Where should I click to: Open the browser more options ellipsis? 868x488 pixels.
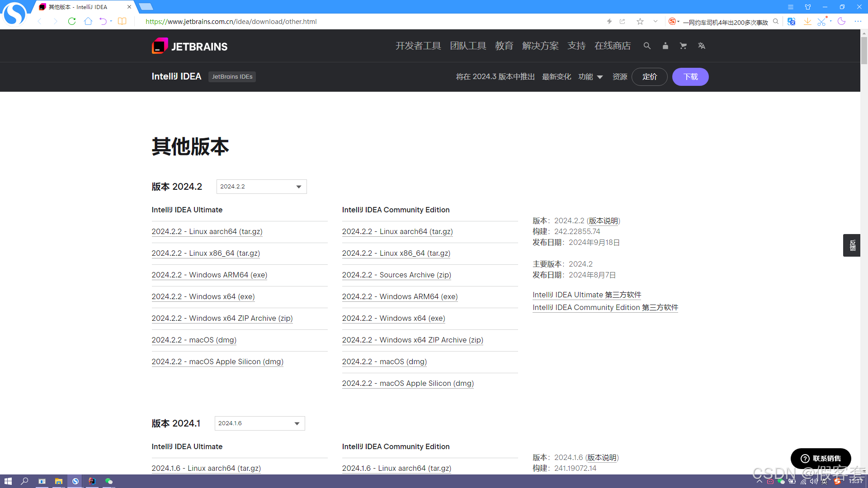858,21
